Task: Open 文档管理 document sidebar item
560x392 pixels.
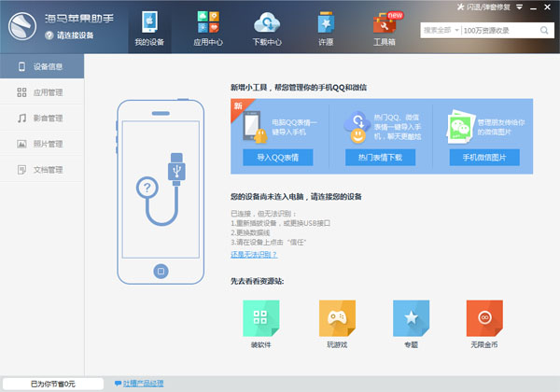Action: (41, 170)
